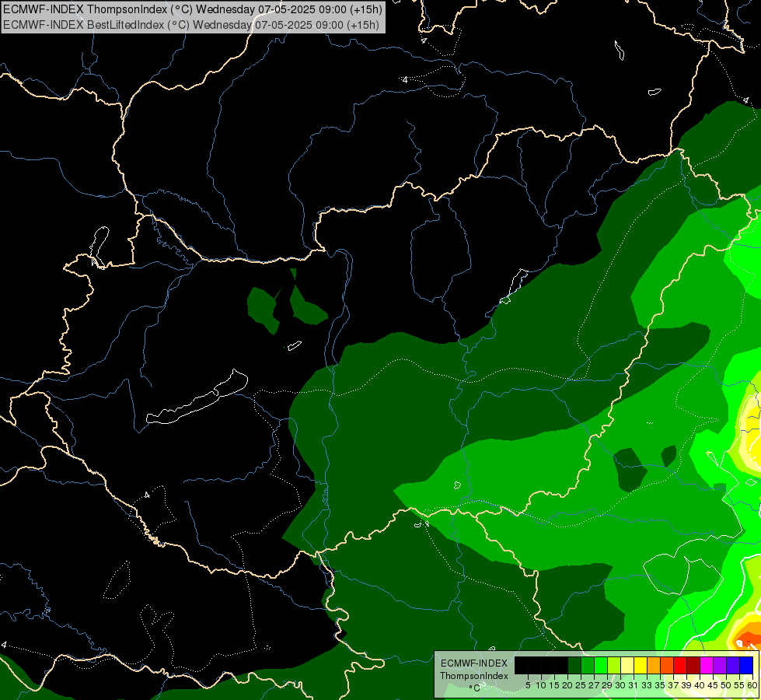This screenshot has width=761, height=700.
Task: Select the pale yellow 30–31 legend swatch
Action: [627, 665]
